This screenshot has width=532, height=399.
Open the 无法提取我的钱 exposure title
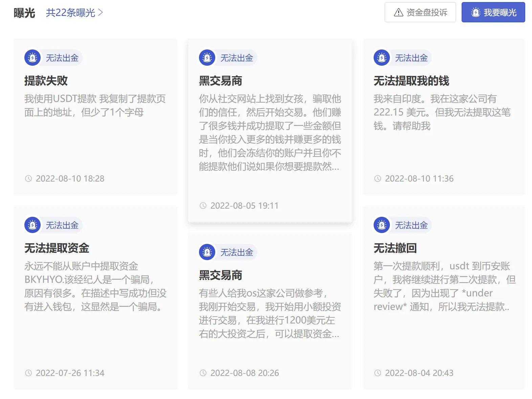coord(412,81)
